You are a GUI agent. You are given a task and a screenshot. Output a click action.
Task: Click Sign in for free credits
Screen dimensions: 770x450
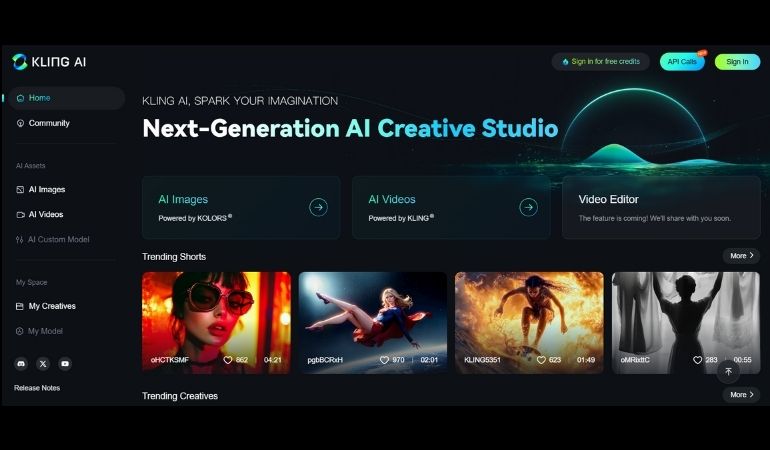(601, 61)
